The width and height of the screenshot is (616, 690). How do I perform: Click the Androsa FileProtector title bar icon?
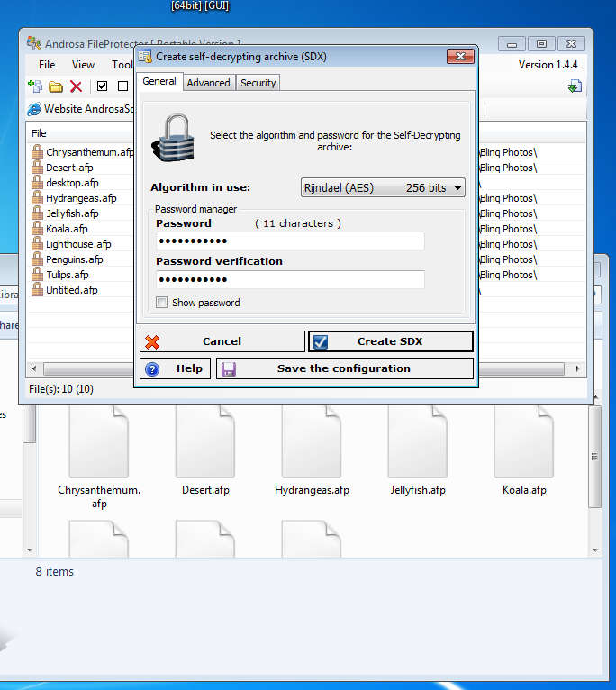(x=34, y=43)
